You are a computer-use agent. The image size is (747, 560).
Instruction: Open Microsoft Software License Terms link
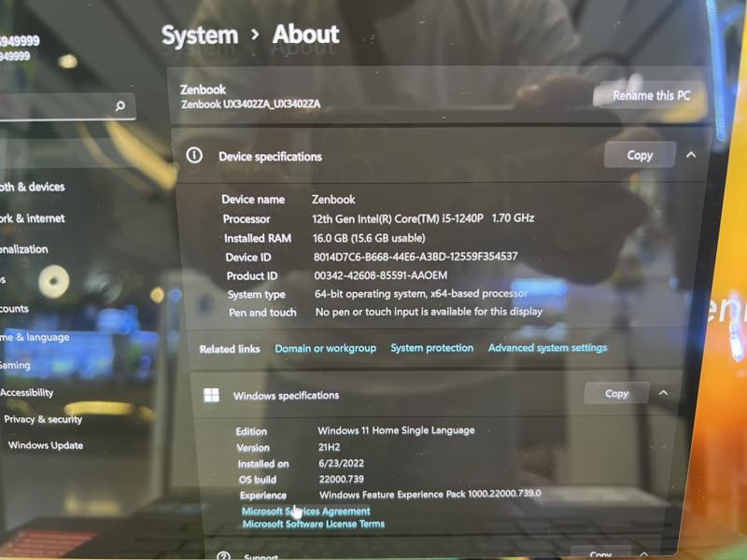314,524
